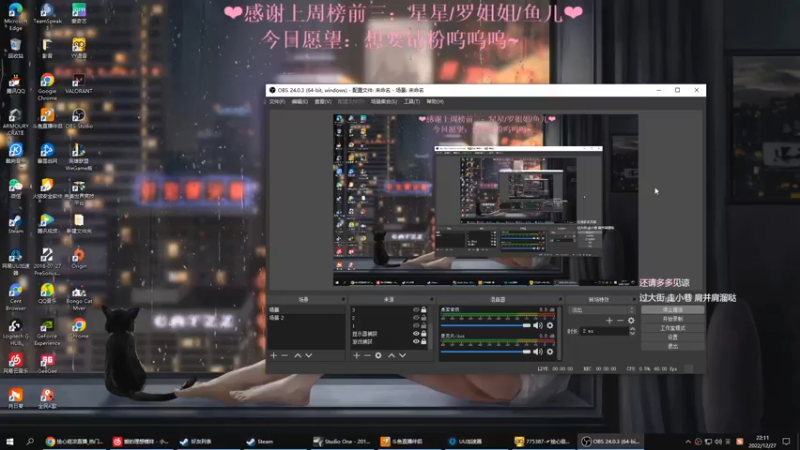Pop out the 来源 dock panel
Viewport: 800px width, 450px height.
click(431, 299)
